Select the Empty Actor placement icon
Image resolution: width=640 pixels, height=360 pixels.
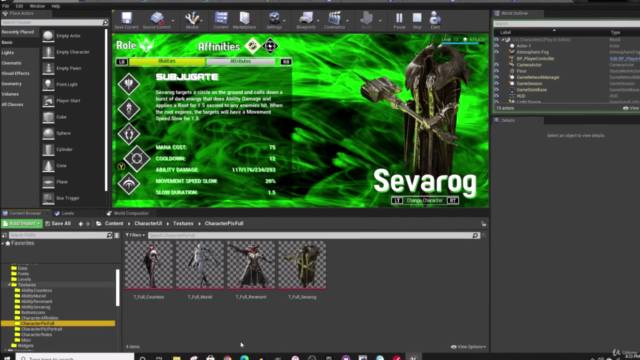48,36
